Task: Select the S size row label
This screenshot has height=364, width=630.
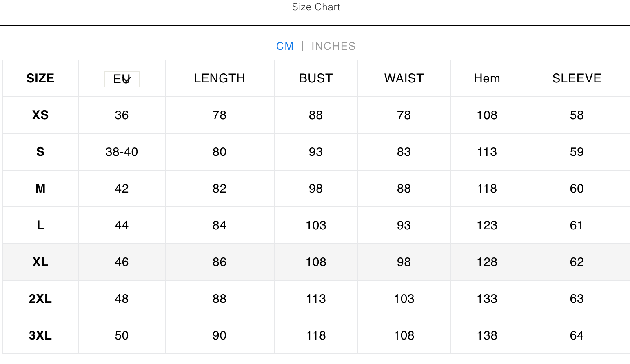Action: (40, 152)
